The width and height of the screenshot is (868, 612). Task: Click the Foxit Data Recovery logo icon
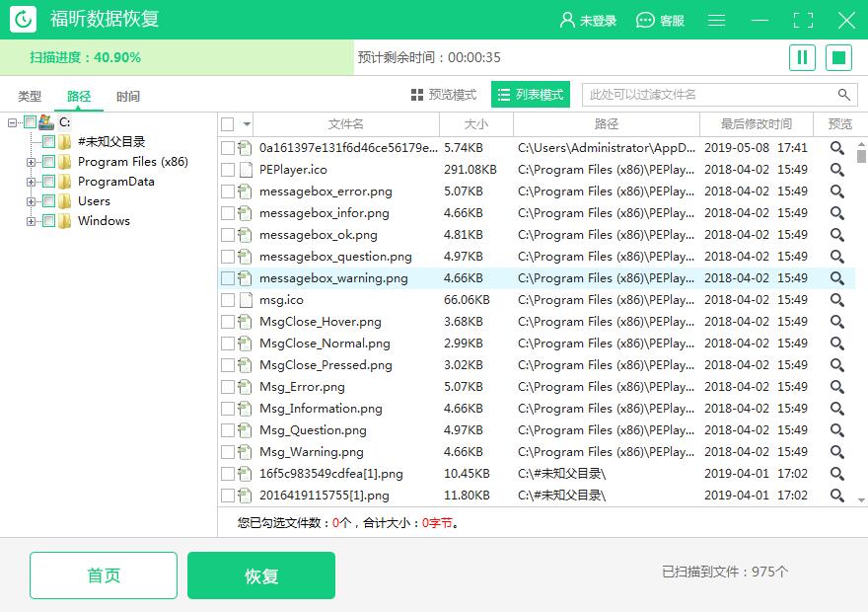click(x=22, y=19)
